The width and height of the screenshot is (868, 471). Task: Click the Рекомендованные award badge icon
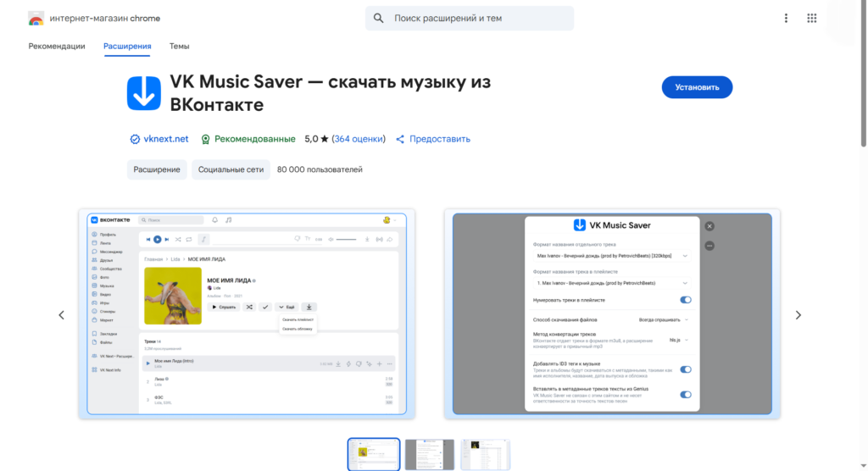point(205,140)
